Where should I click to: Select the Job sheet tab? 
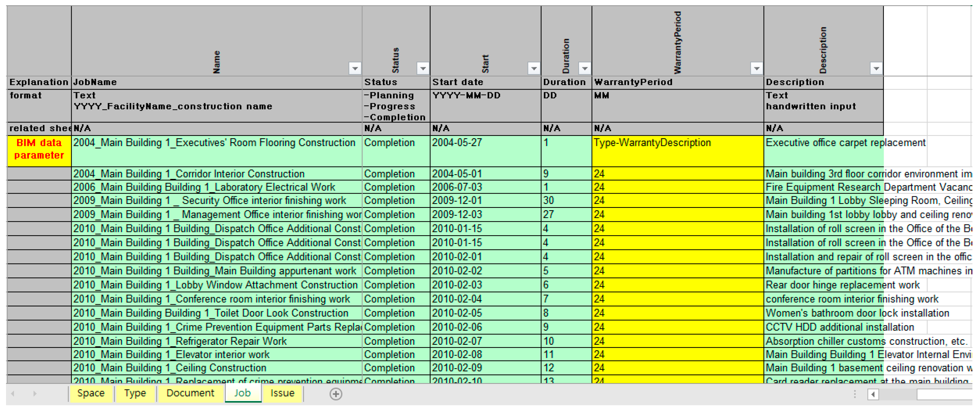tap(242, 393)
